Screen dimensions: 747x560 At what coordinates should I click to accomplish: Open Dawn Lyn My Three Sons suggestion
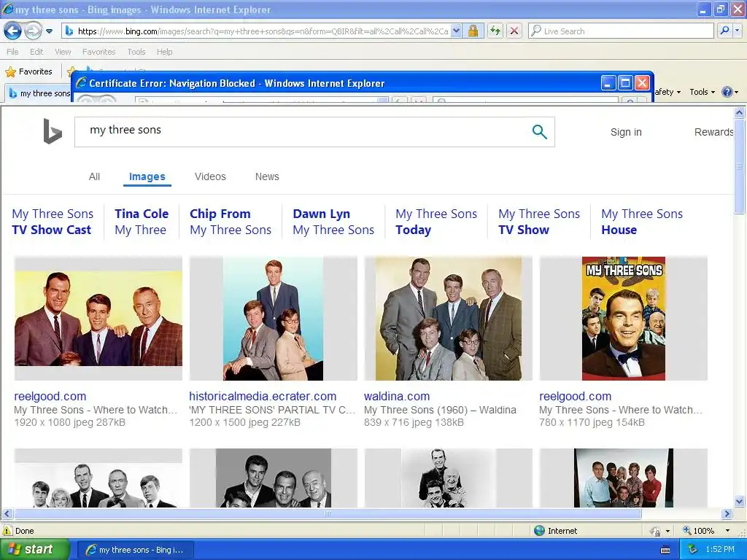(x=333, y=222)
